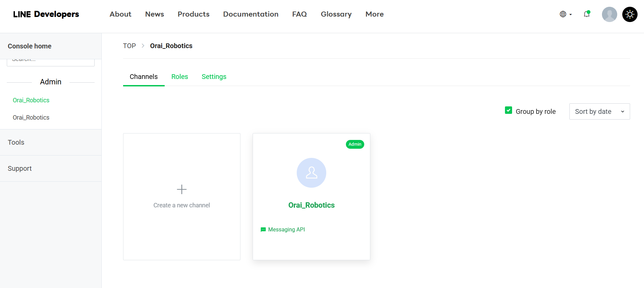Select the green Orai_Robotics sidebar provider
Viewport: 644px width, 288px height.
pyautogui.click(x=31, y=100)
